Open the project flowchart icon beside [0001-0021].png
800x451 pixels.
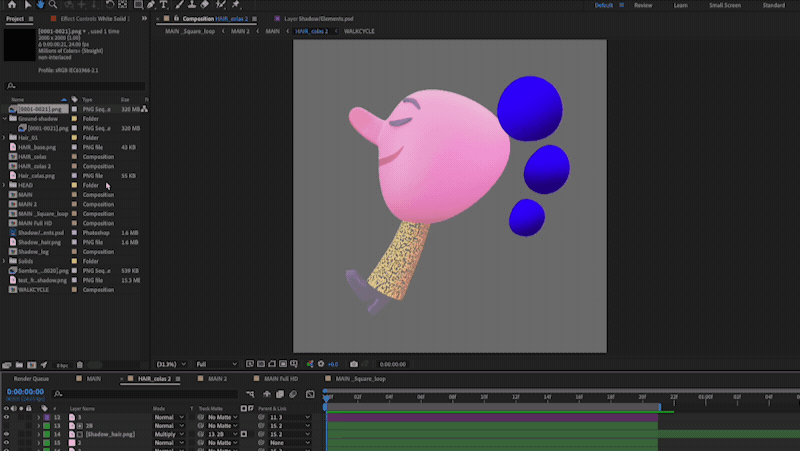coord(144,109)
